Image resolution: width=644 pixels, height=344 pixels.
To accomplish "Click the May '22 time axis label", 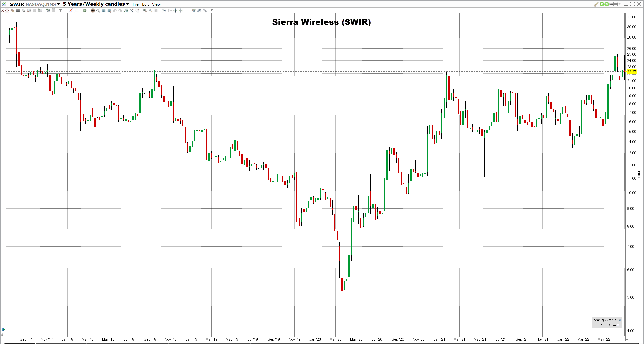I will (x=604, y=339).
